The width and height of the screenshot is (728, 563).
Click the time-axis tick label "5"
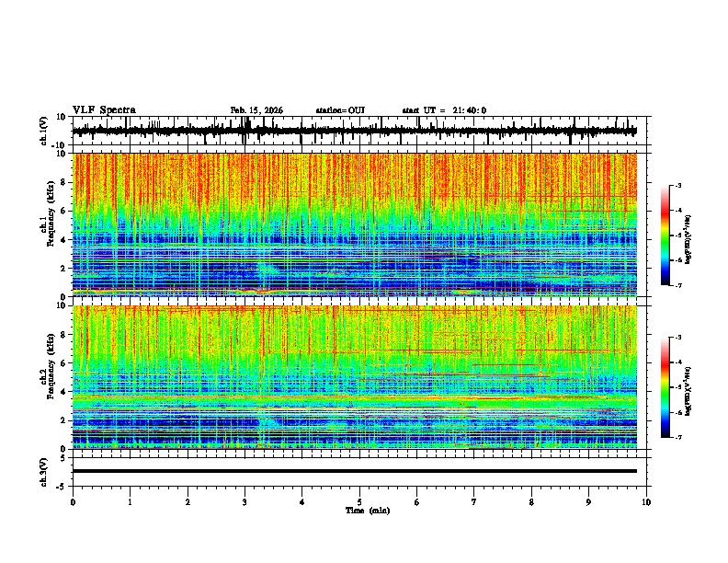359,502
